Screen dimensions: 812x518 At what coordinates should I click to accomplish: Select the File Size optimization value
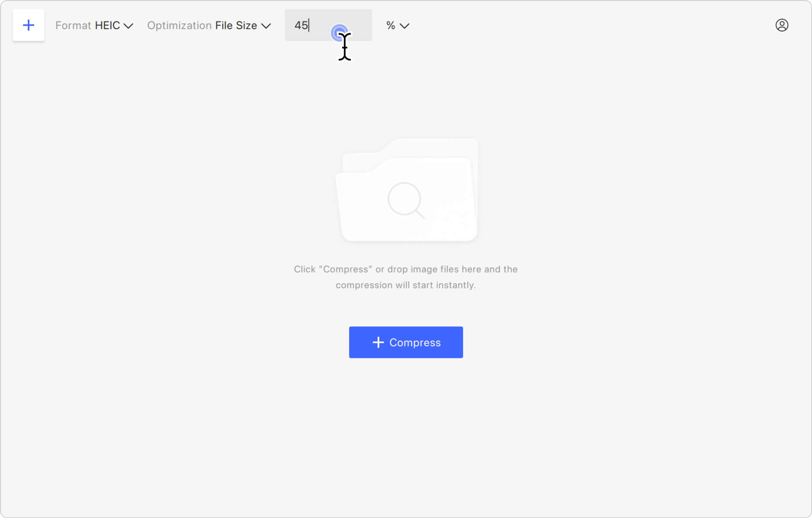[236, 26]
